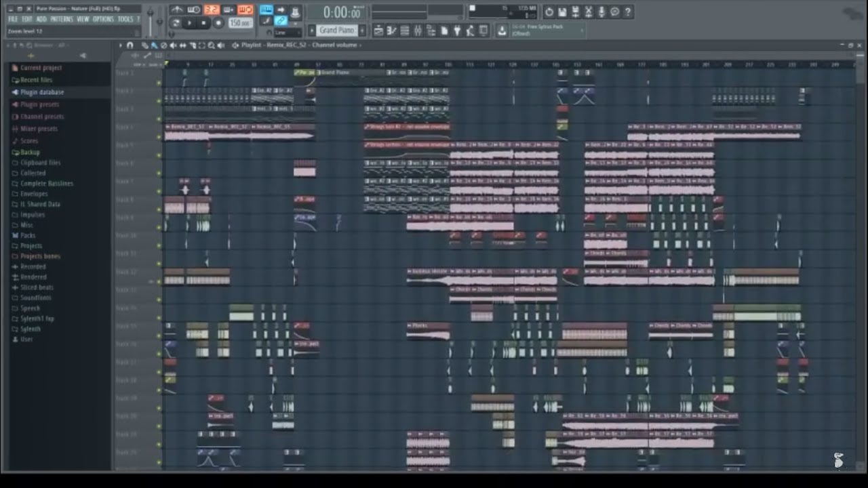This screenshot has height=488, width=868.
Task: Mute Track 4 with its green dot
Action: [159, 137]
